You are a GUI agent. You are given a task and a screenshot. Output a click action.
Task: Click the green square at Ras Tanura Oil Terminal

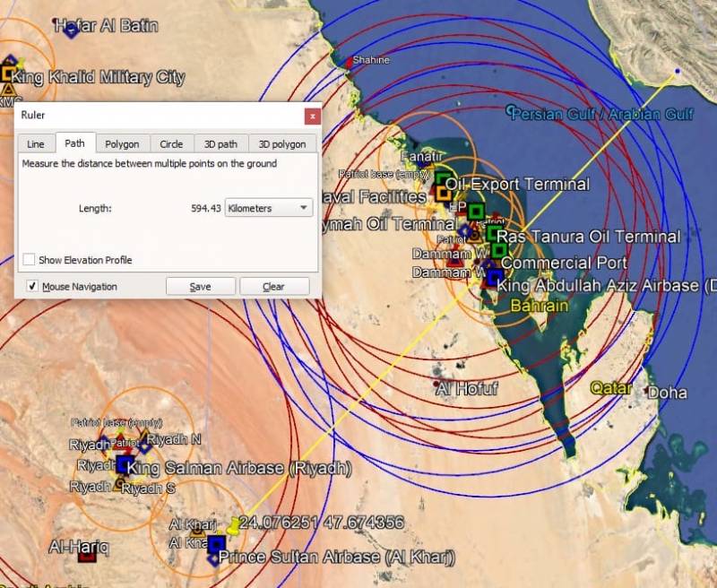(493, 233)
